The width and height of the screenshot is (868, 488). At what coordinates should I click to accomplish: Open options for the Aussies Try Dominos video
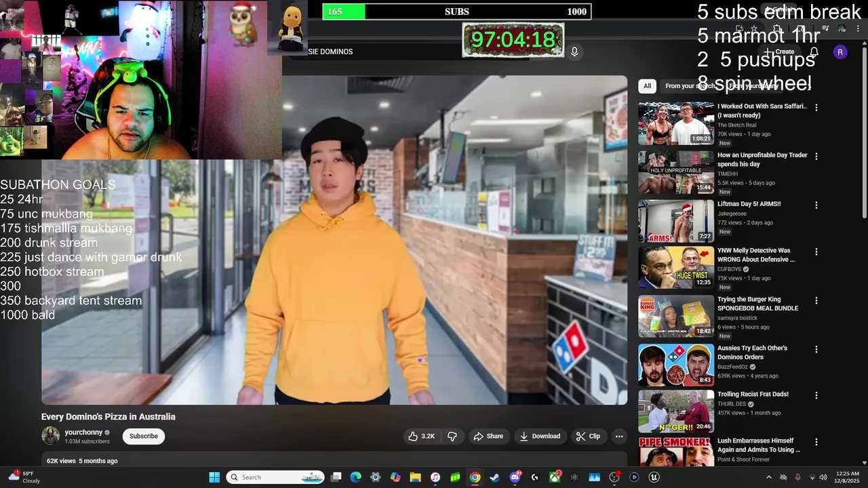(x=816, y=349)
